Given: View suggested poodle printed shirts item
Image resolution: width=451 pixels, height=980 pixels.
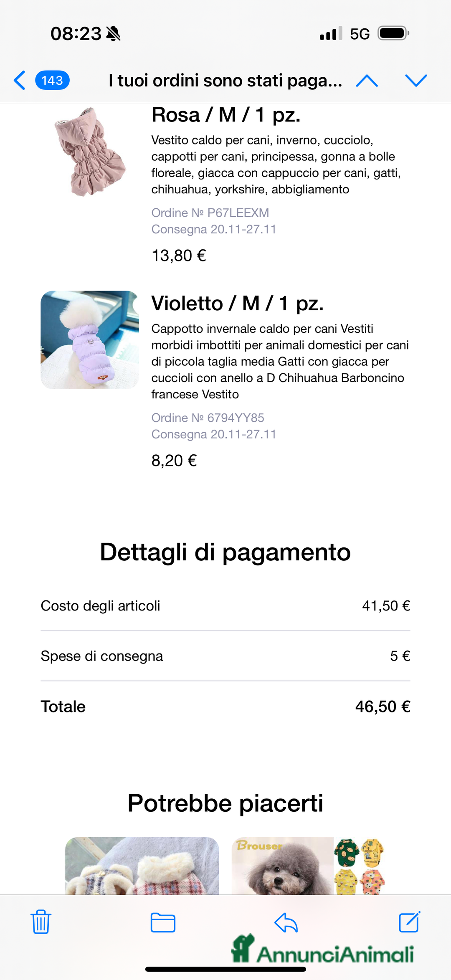Looking at the screenshot, I should pyautogui.click(x=308, y=866).
